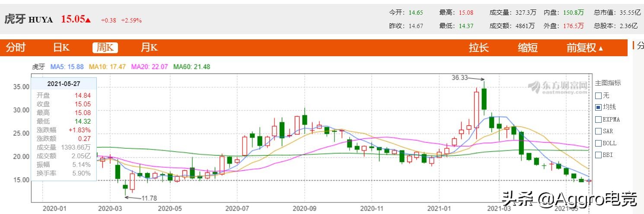Screen dimensions: 644x214
Task: Switch to the 分时 intraday tab
Action: [x=16, y=48]
